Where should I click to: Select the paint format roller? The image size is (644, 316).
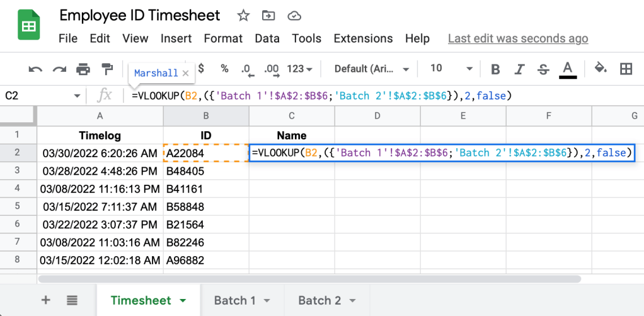tap(107, 68)
